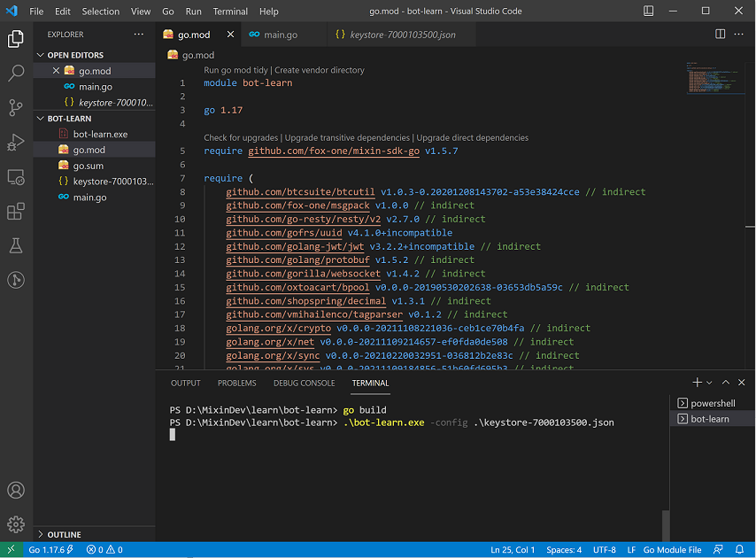This screenshot has height=558, width=756.
Task: Collapse the BOT-LEARN folder section
Action: [x=69, y=118]
